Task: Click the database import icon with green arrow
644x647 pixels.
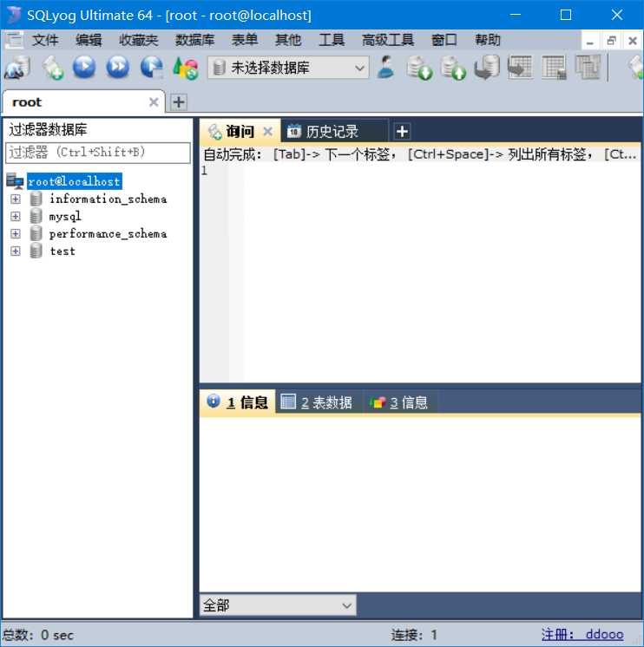Action: (x=420, y=68)
